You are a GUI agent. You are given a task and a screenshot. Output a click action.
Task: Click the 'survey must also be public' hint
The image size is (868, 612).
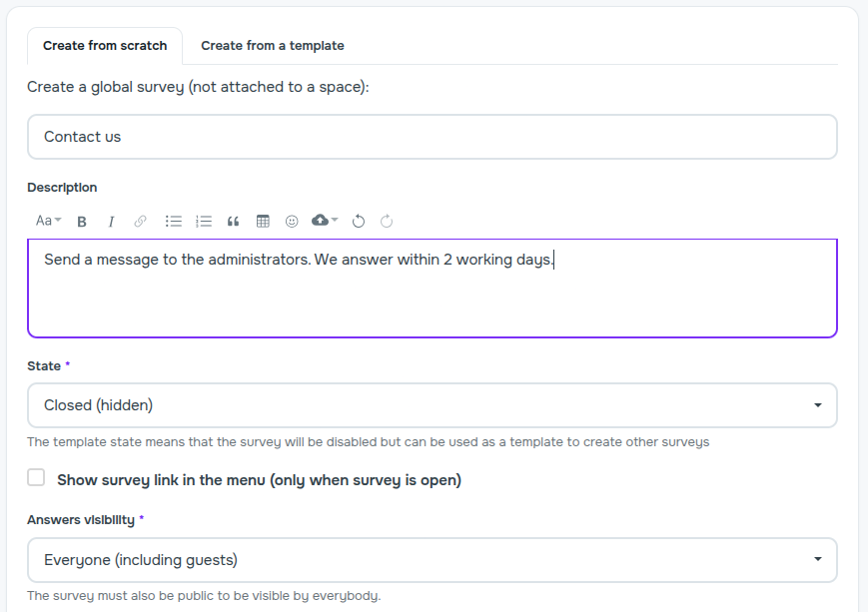[204, 596]
